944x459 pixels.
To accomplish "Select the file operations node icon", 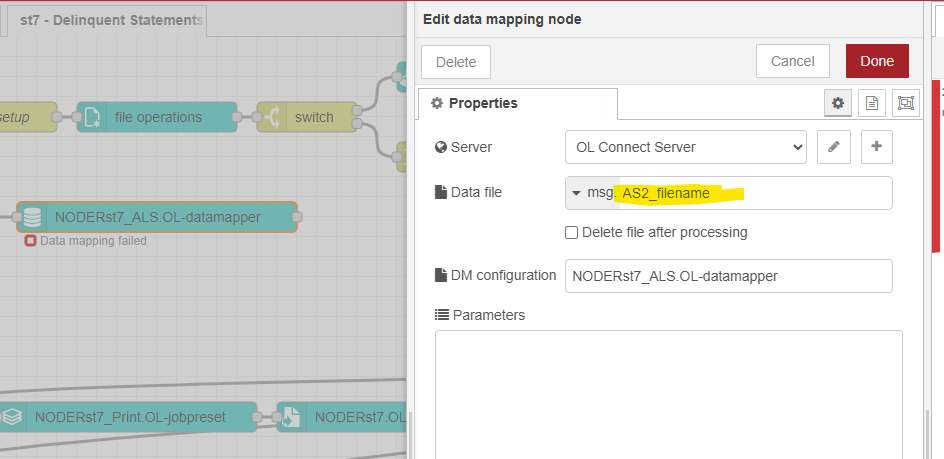I will [92, 117].
